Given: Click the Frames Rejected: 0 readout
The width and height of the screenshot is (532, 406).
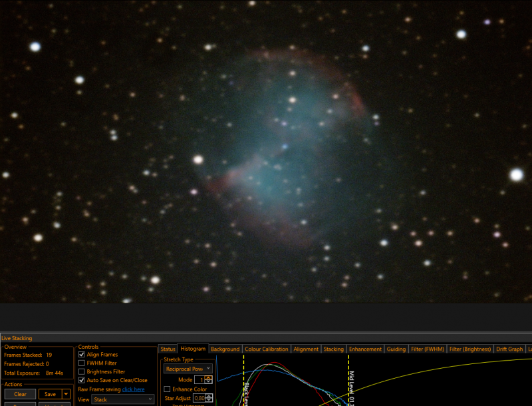Looking at the screenshot, I should (27, 364).
